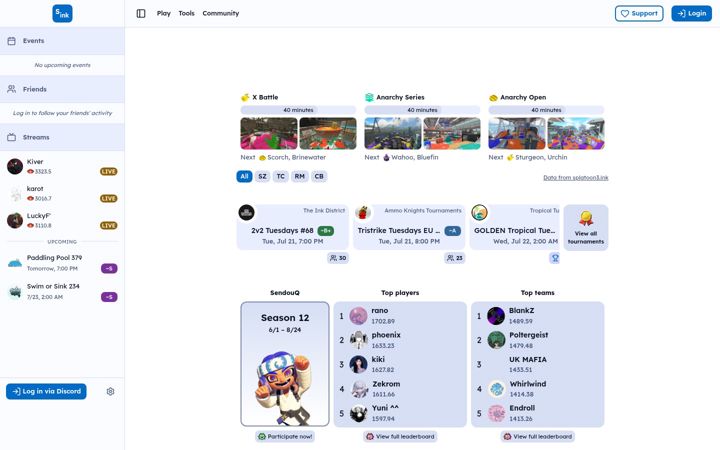Select the RM mode filter
Screen dimensions: 720x450
click(x=299, y=176)
